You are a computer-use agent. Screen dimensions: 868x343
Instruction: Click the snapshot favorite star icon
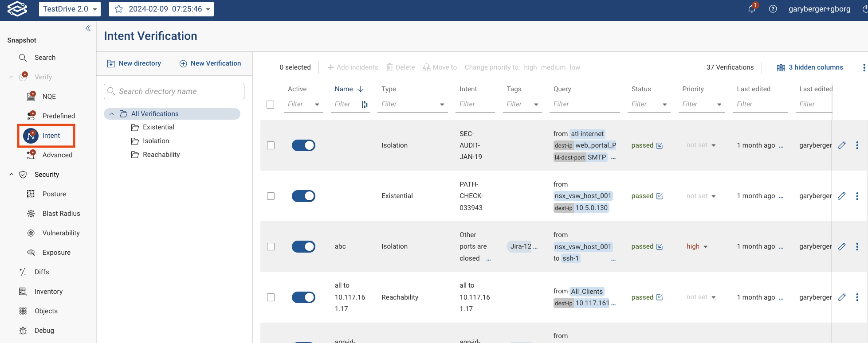(119, 9)
